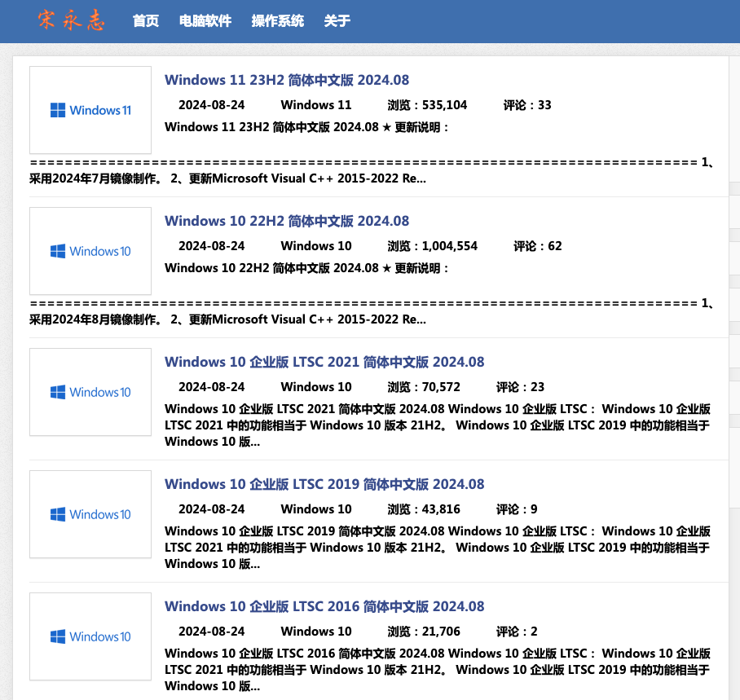Click date 2024-08-24 of LTSC 2016 post

pos(211,632)
